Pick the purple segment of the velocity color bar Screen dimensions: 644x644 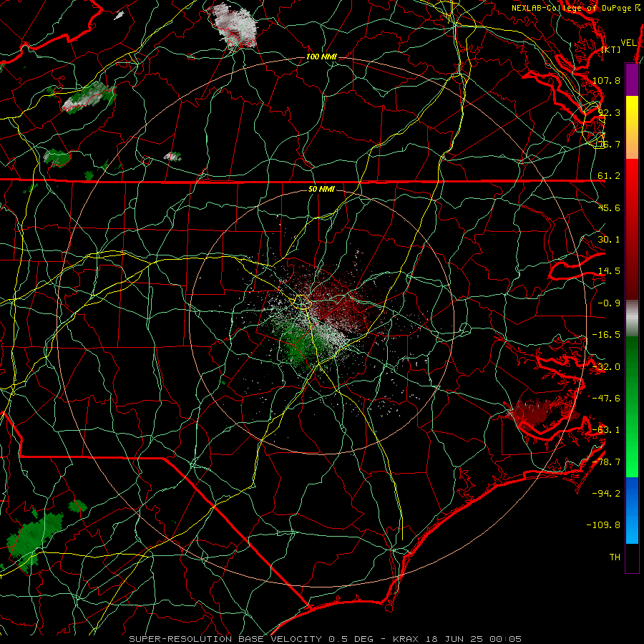(632, 79)
